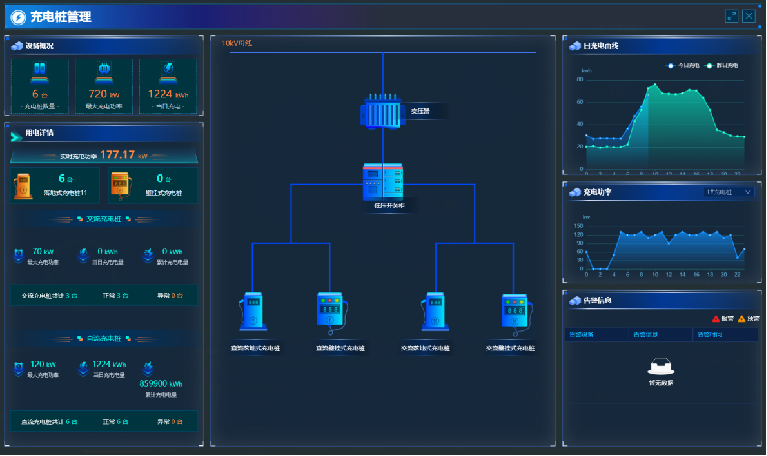This screenshot has width=767, height=456.
Task: Click the fullscreen icon in title bar
Action: (x=732, y=16)
